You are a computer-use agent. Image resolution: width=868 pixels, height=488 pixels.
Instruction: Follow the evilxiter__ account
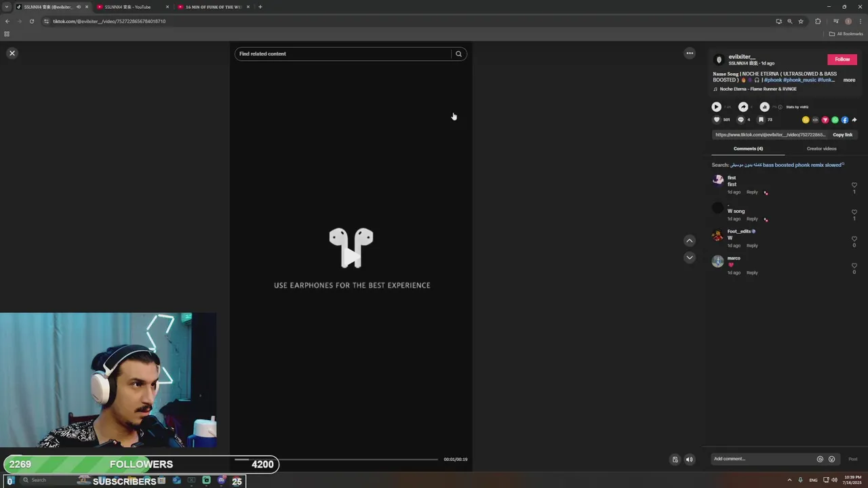[842, 59]
